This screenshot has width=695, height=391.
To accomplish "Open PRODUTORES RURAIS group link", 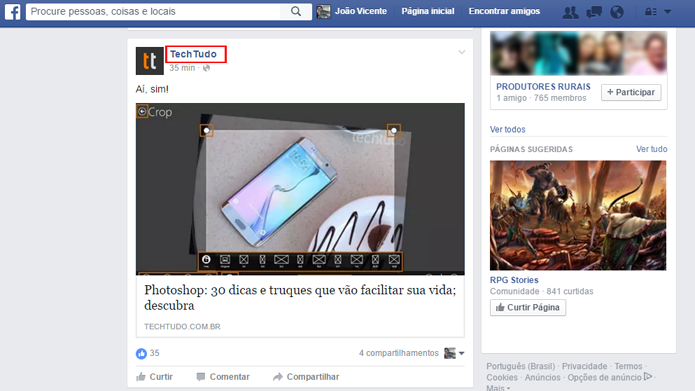I will pyautogui.click(x=543, y=87).
